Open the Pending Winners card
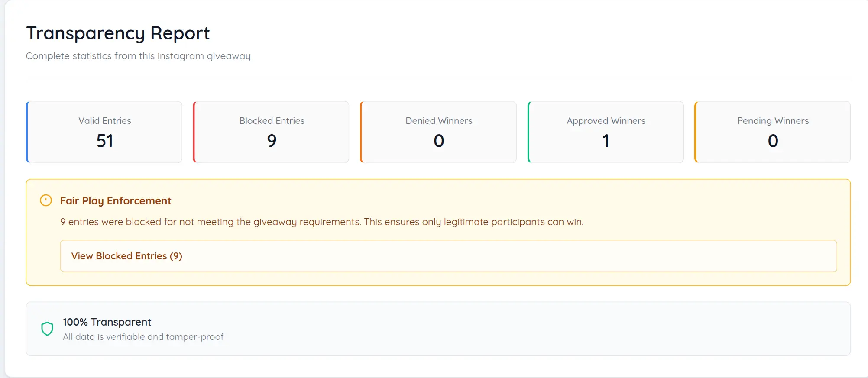Viewport: 868px width, 378px height. (773, 132)
